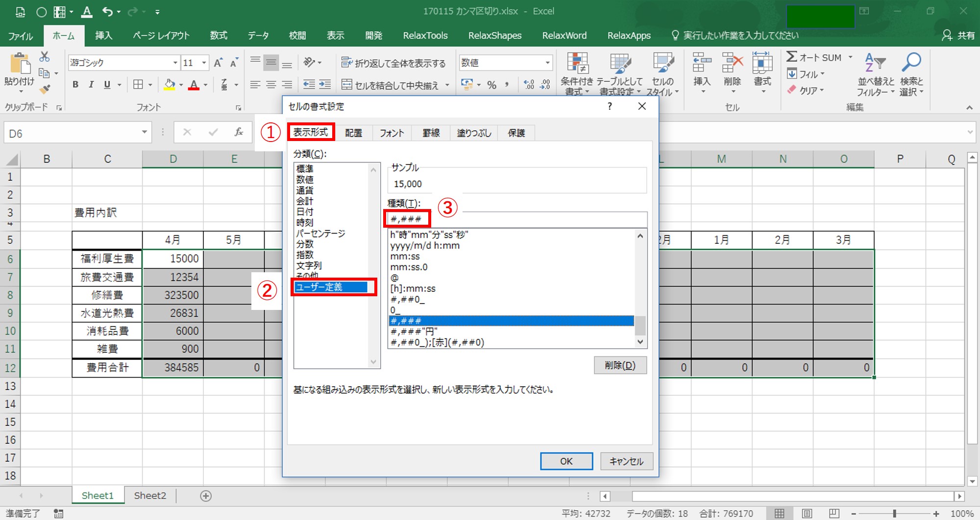
Task: Open the 数式 ribbon tab
Action: pyautogui.click(x=219, y=35)
